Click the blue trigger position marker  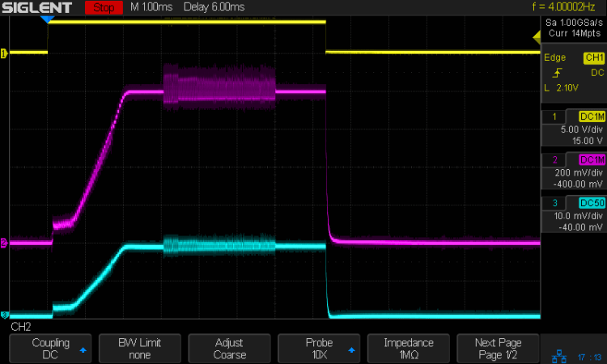point(47,19)
